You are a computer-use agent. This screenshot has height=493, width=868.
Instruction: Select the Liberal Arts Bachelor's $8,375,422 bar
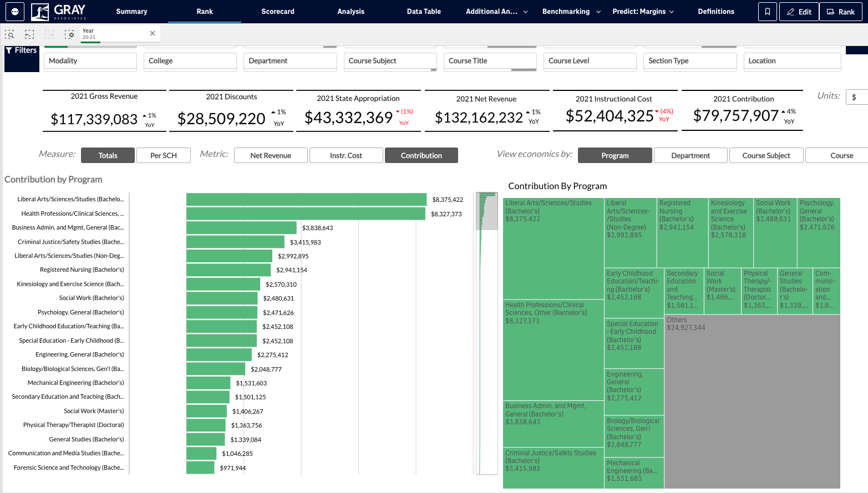point(307,200)
